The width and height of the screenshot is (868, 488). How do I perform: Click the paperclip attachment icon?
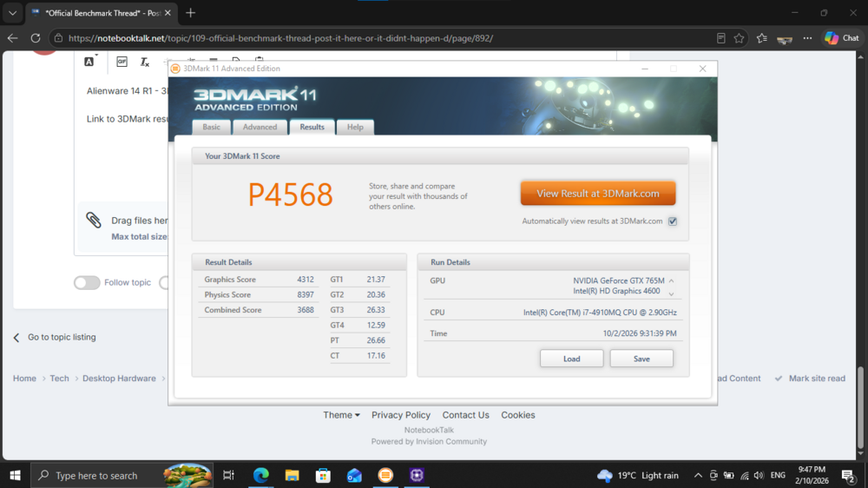click(94, 220)
